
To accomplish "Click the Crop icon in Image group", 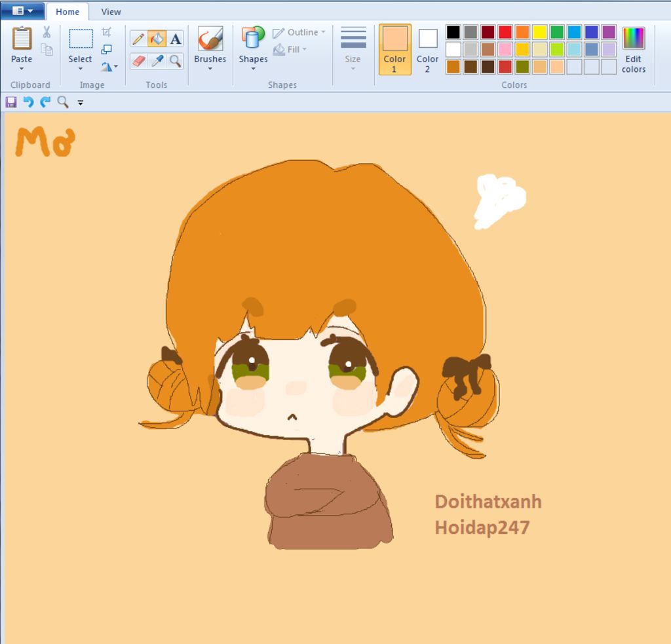I will (107, 32).
